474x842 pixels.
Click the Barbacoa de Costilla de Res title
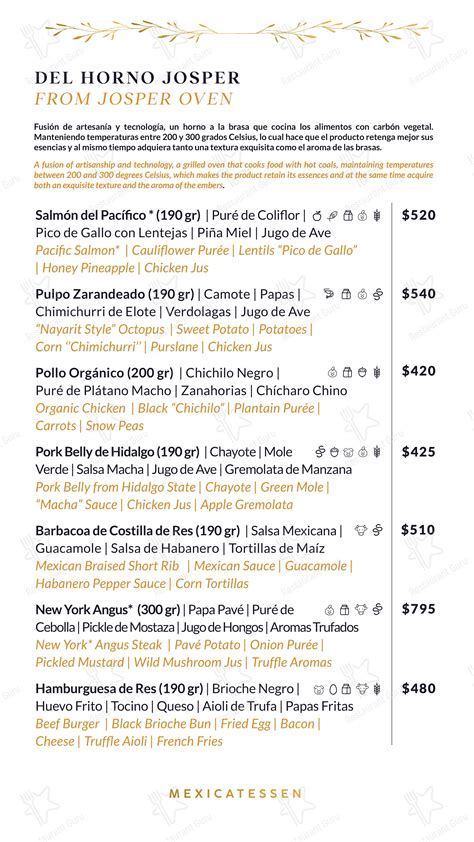[x=137, y=531]
